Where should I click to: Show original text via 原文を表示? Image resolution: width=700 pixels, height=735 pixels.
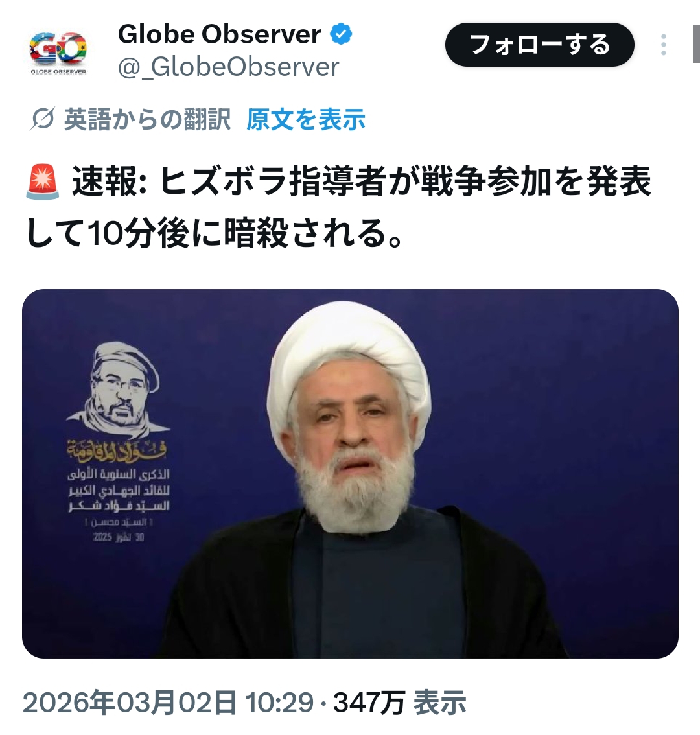306,119
